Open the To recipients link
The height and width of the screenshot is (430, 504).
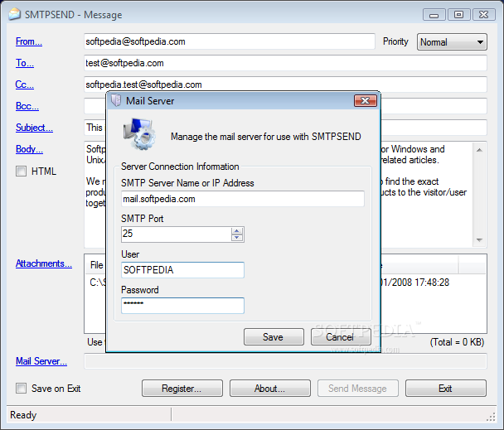point(25,63)
